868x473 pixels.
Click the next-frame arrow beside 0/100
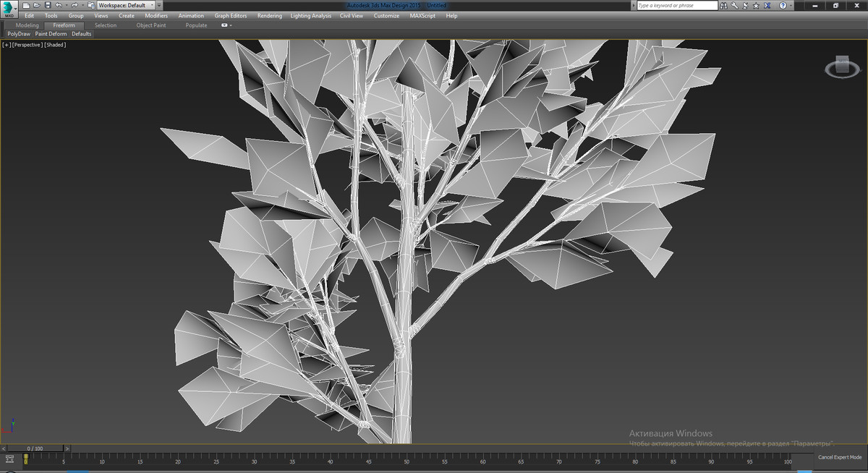[x=66, y=448]
